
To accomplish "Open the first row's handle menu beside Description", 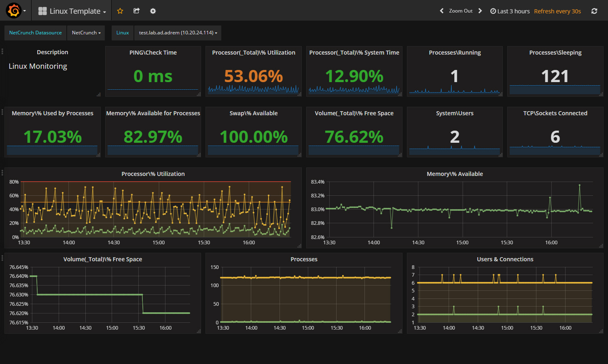I will (x=2, y=51).
